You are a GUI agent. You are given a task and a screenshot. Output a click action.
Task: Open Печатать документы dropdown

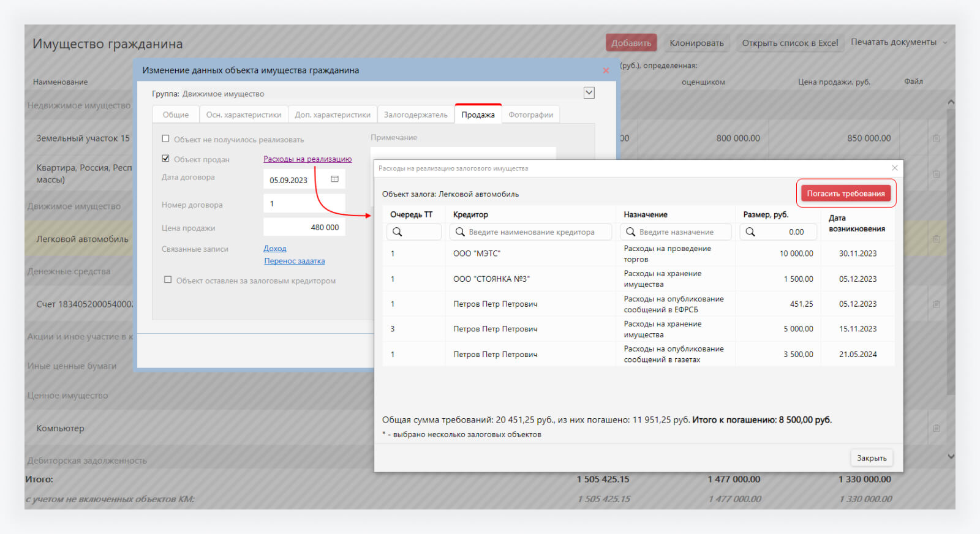pyautogui.click(x=899, y=42)
